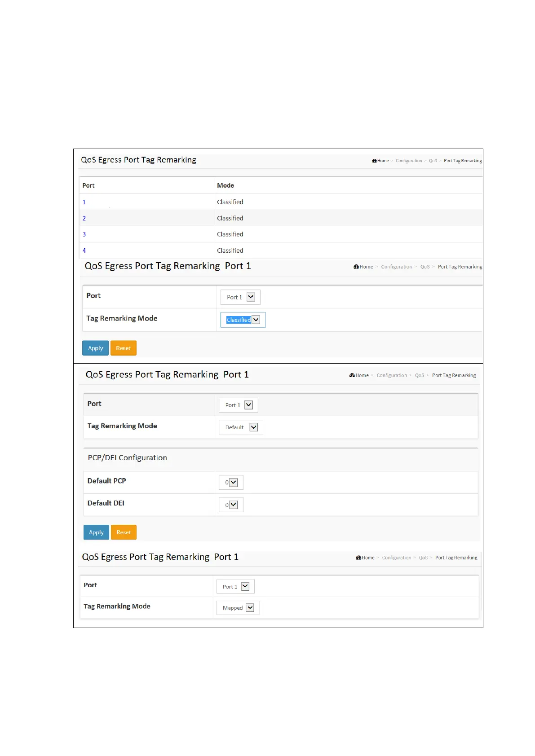Open the Default DEI dropdown
535x756 pixels.
pos(231,505)
